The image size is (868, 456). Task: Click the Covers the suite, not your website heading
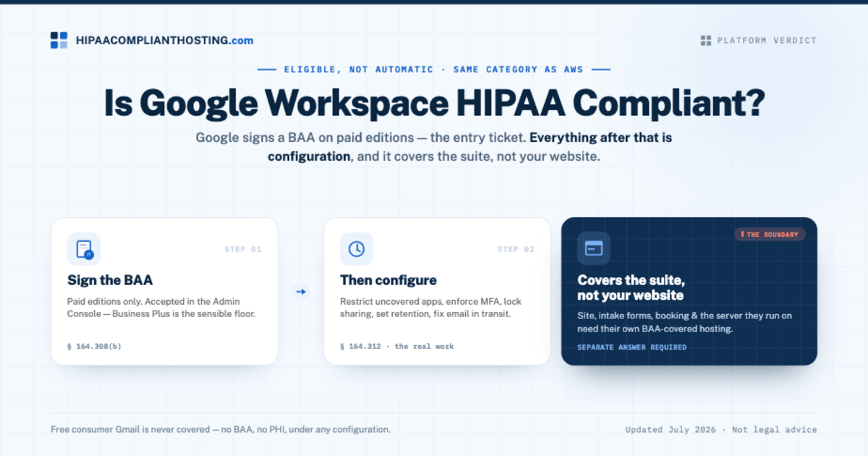coord(631,287)
